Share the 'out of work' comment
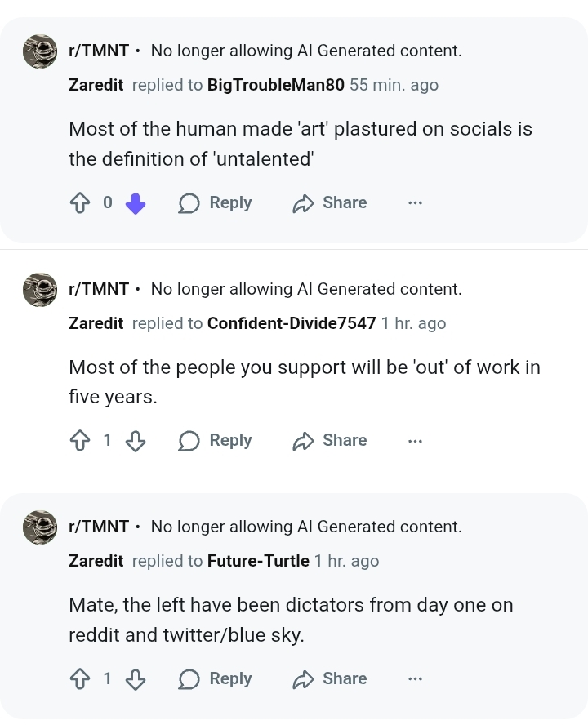Screen dimensions: 588x725 (x=330, y=440)
